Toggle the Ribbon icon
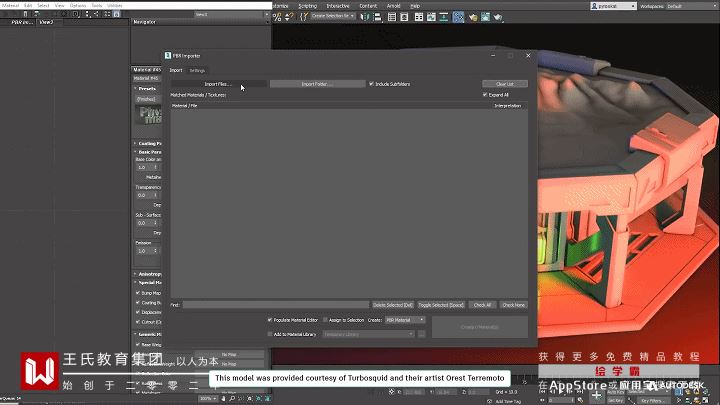This screenshot has width=720, height=405. pos(418,17)
